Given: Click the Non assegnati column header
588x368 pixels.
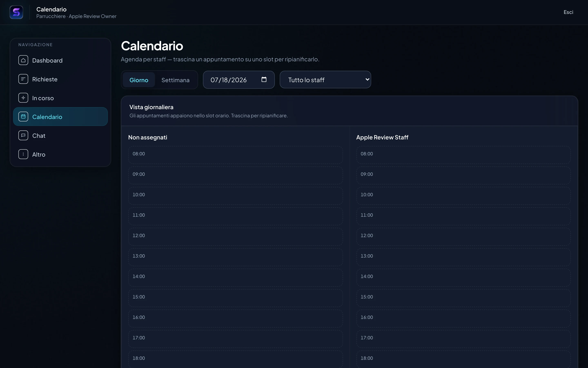Looking at the screenshot, I should point(148,137).
